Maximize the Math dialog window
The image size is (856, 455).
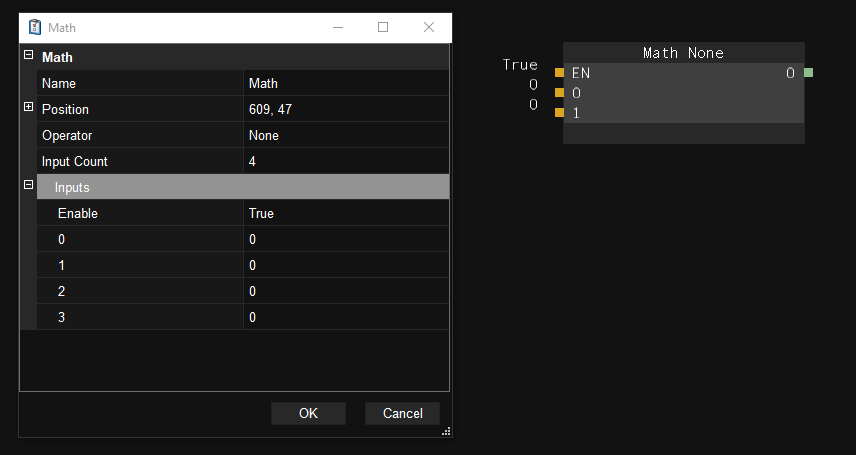(x=382, y=27)
